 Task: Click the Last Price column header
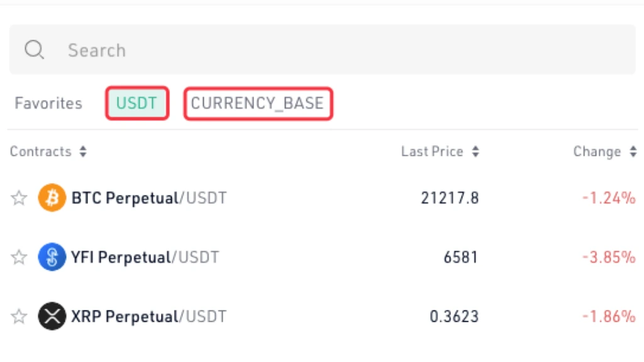pos(432,151)
